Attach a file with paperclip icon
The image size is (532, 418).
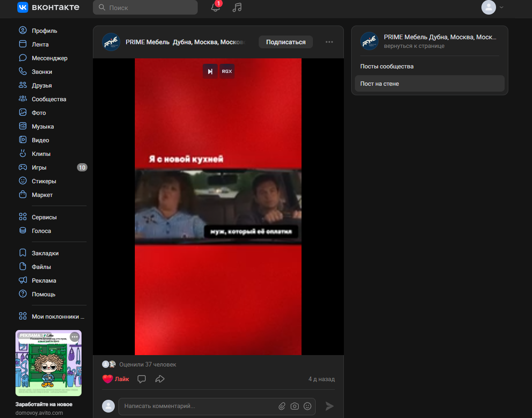(282, 406)
